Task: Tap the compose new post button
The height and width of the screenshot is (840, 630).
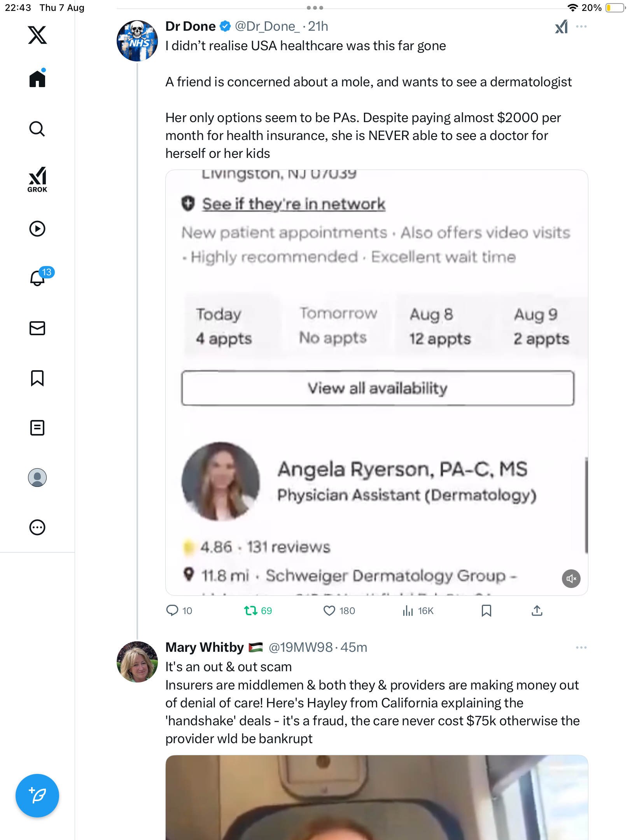Action: click(x=37, y=796)
